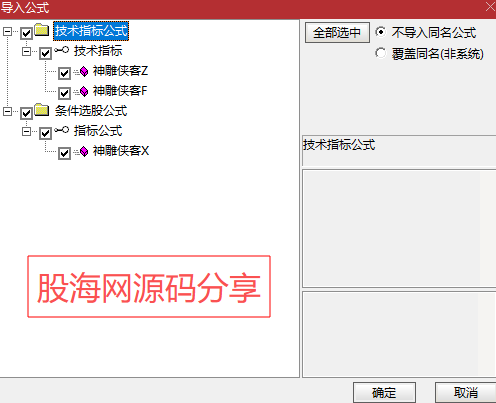This screenshot has width=496, height=403.
Task: Cancel the dialog with 取消
Action: (x=466, y=393)
